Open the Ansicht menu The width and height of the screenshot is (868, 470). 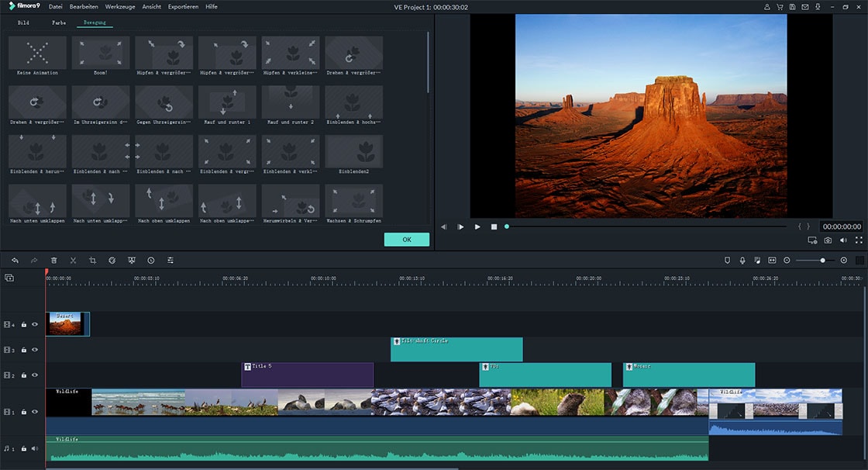coord(152,7)
